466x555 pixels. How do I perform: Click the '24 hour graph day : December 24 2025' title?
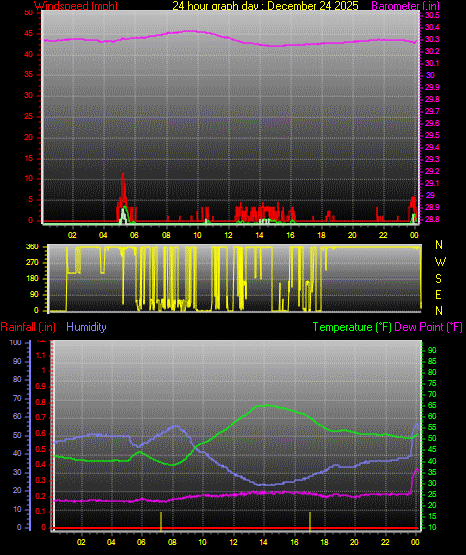[265, 6]
